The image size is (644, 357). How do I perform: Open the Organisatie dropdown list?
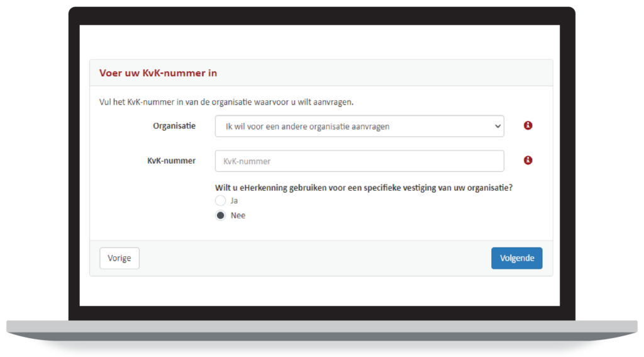pyautogui.click(x=359, y=126)
